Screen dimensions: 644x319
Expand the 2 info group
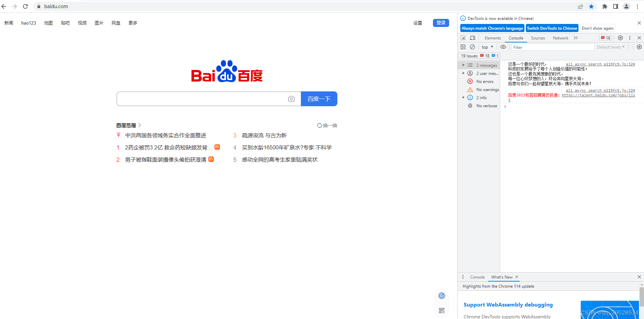[463, 97]
